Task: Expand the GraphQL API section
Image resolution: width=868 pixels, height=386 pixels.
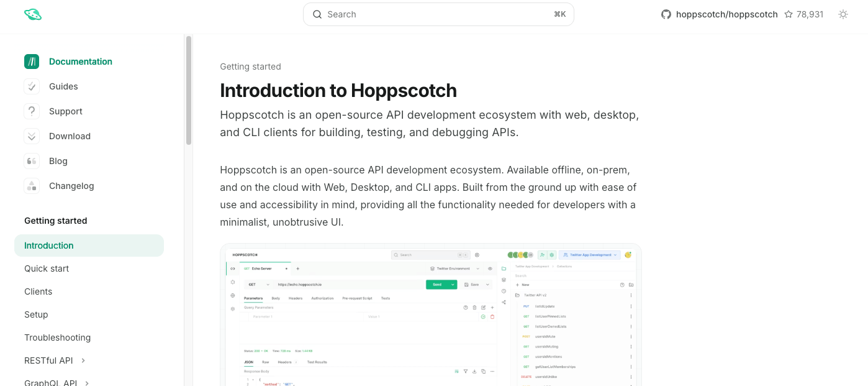Action: (x=88, y=383)
